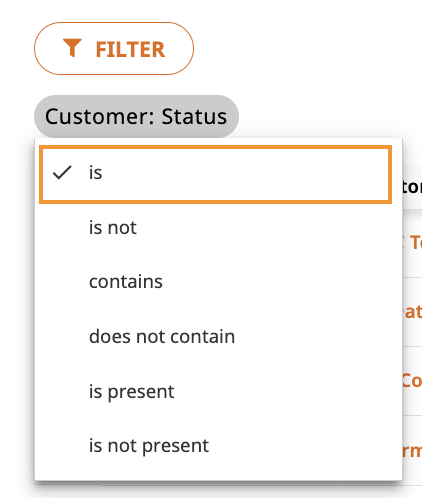Click the 'Customer: Status' filter chip

point(136,116)
